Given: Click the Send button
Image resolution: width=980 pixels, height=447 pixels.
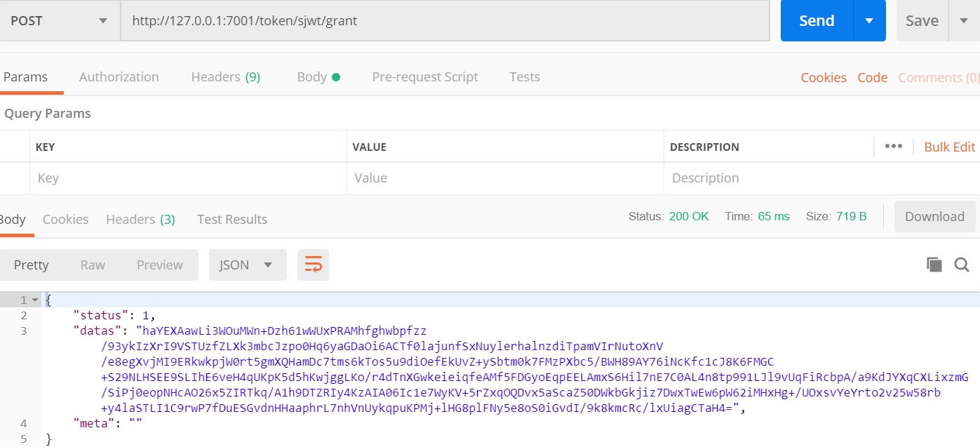Looking at the screenshot, I should 816,20.
